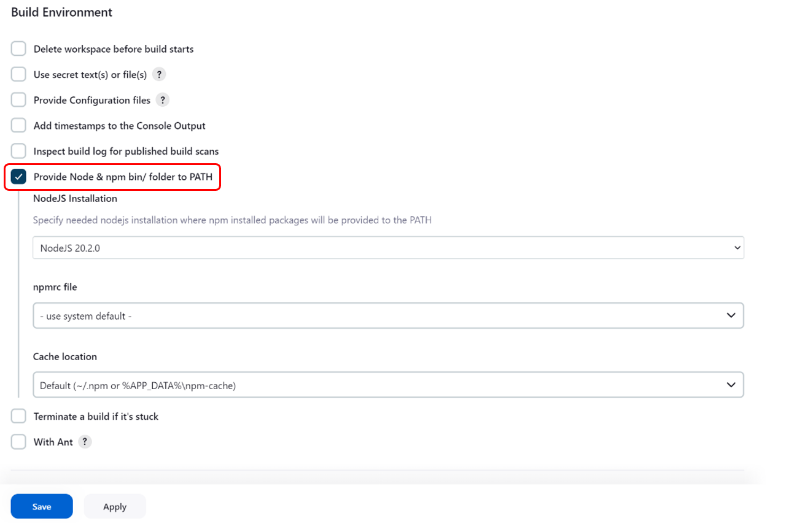Uncheck Provide Node & npm bin/ folder to PATH
Image resolution: width=786 pixels, height=532 pixels.
18,177
